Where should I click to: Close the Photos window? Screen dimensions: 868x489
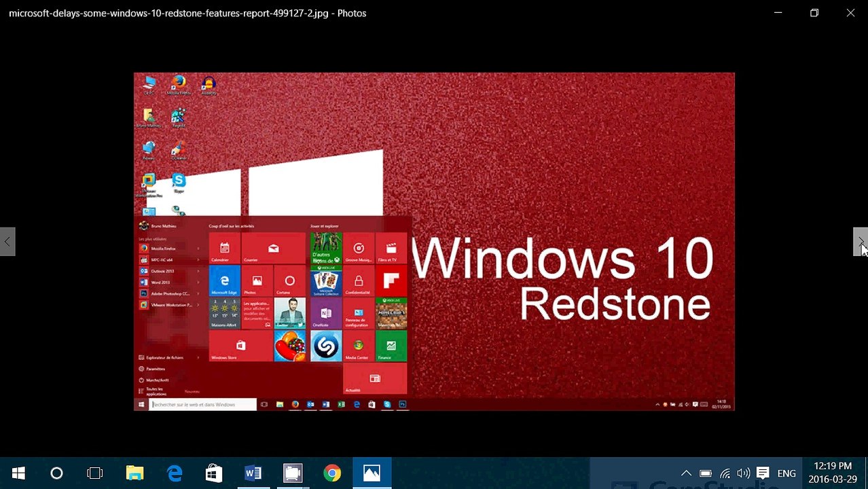coord(850,13)
